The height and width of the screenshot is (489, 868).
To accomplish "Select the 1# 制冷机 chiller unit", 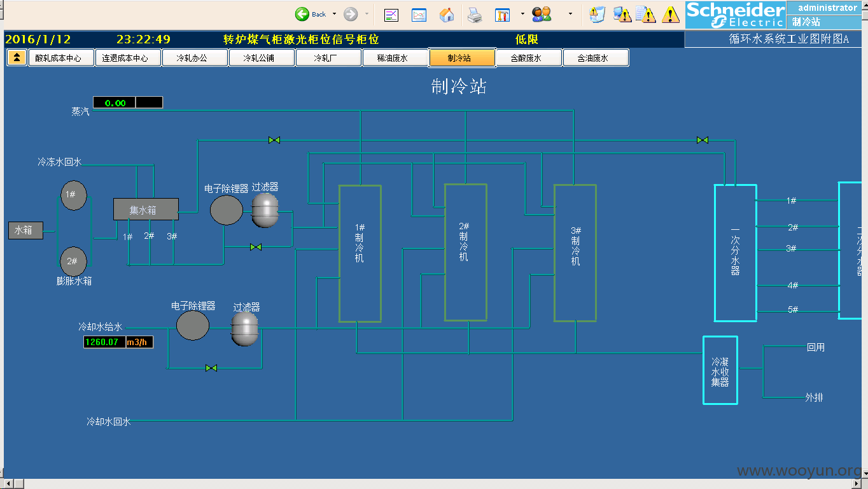I will click(360, 253).
